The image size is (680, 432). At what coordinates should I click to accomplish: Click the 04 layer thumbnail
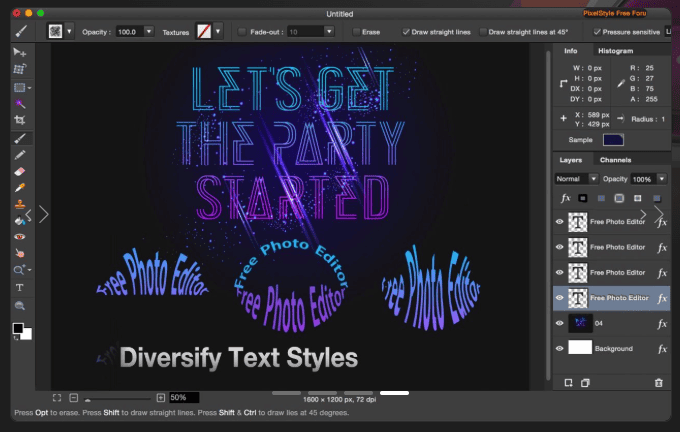coord(580,324)
